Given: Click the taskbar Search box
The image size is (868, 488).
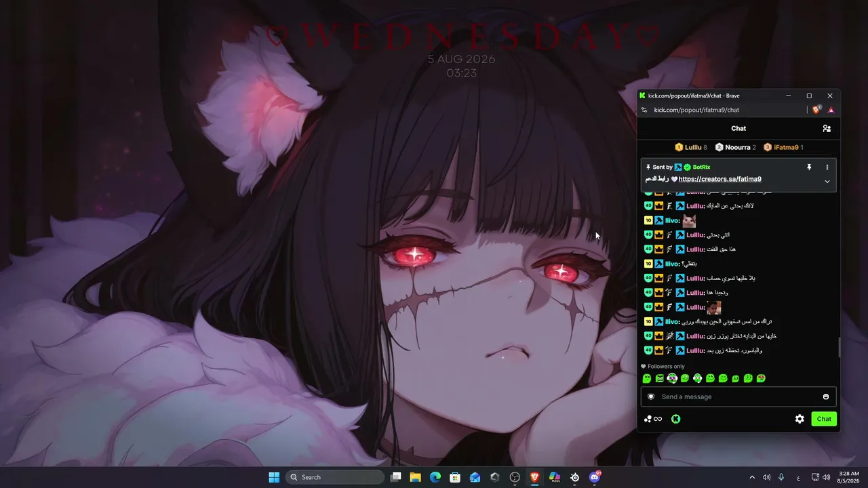Looking at the screenshot, I should click(x=335, y=477).
